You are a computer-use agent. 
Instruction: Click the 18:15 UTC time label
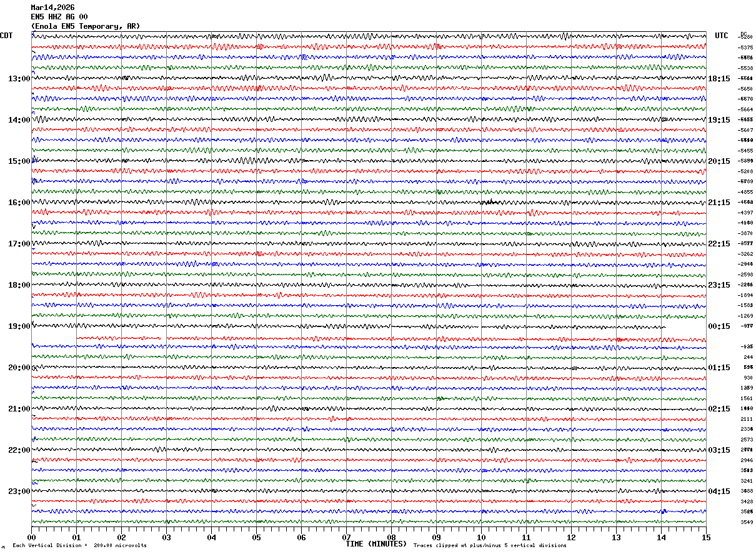pos(719,79)
